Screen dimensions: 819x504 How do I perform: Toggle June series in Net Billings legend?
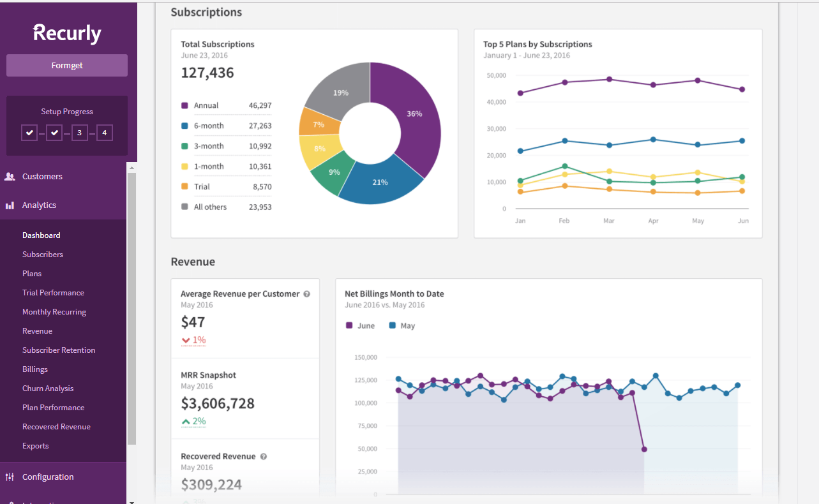click(x=361, y=326)
